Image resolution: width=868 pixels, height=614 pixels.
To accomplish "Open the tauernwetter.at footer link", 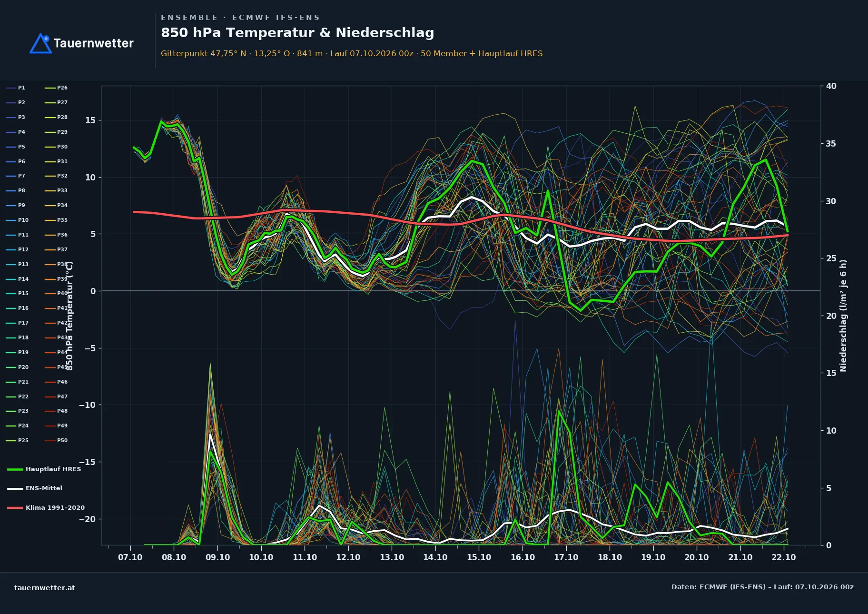I will click(x=45, y=588).
